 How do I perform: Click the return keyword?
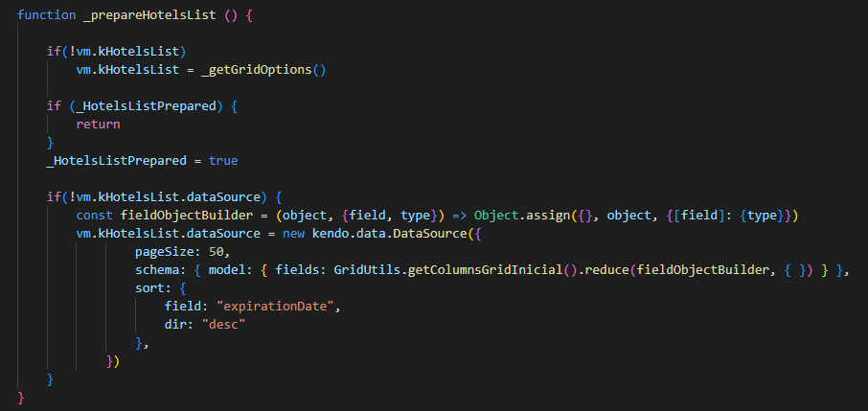101,125
